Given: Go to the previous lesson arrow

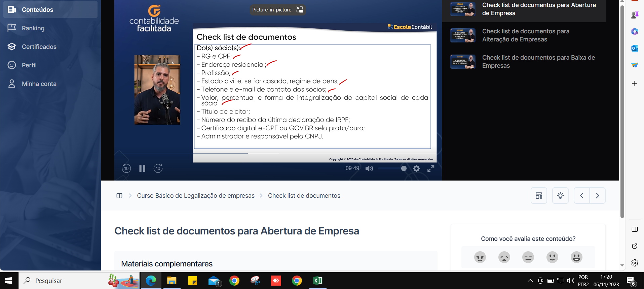Looking at the screenshot, I should 582,196.
